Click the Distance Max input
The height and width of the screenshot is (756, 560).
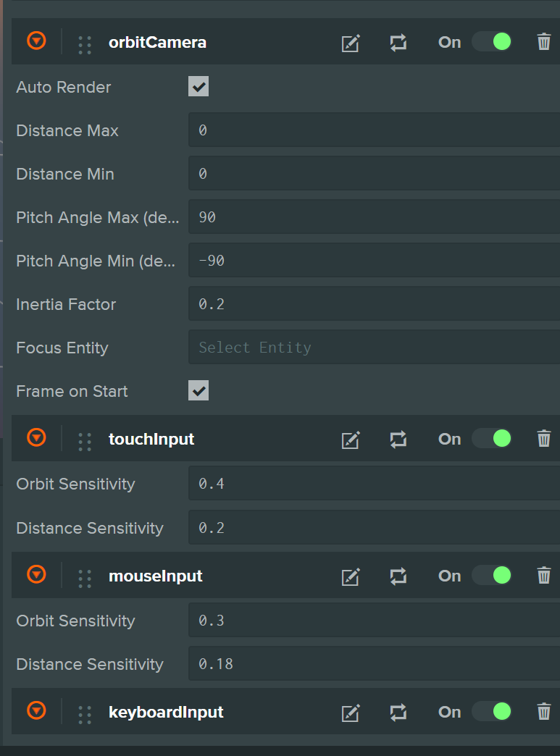pos(374,130)
